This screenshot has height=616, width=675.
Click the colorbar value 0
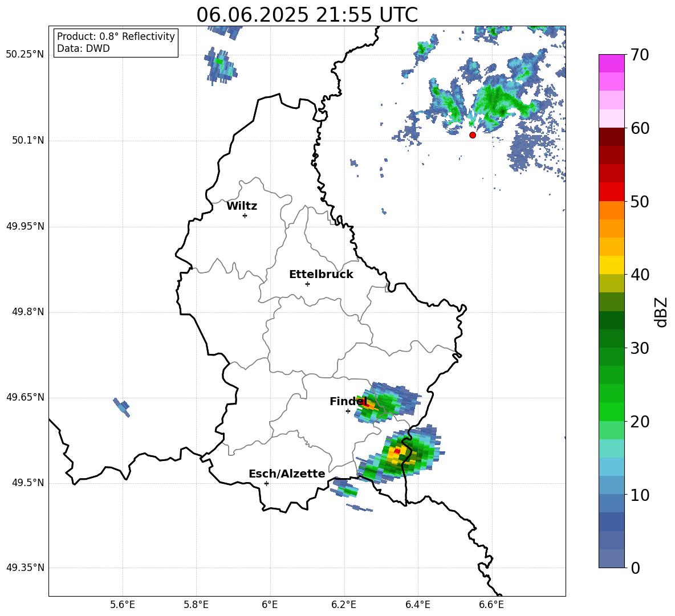coord(635,568)
